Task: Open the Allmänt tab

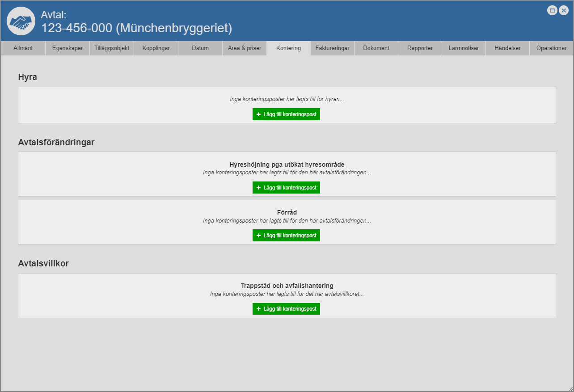Action: point(23,48)
